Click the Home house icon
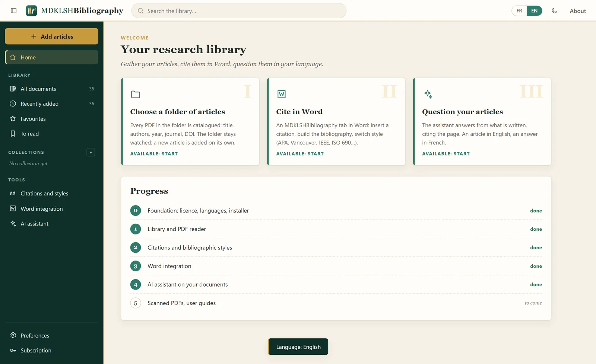Image resolution: width=596 pixels, height=364 pixels. click(13, 57)
